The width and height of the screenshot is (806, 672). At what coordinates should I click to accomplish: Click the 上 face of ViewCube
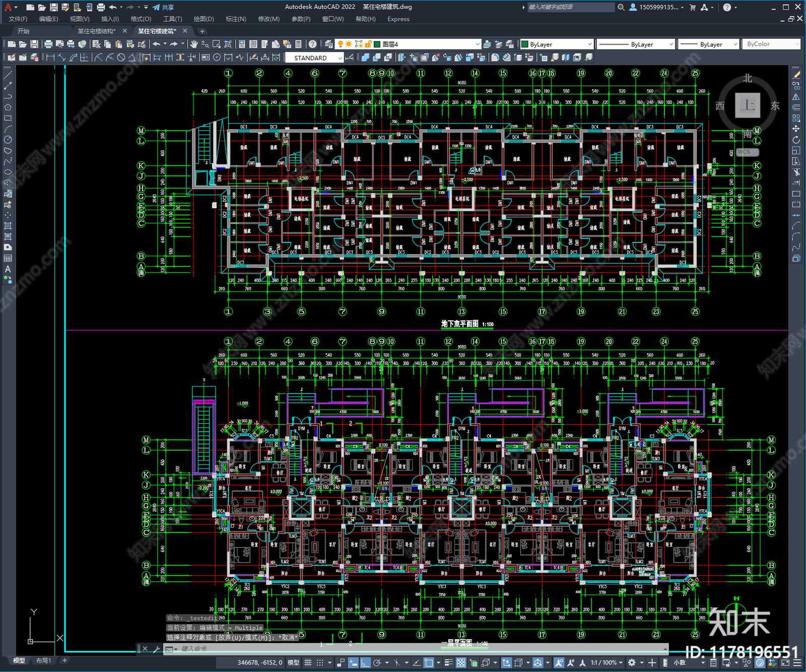(x=748, y=106)
